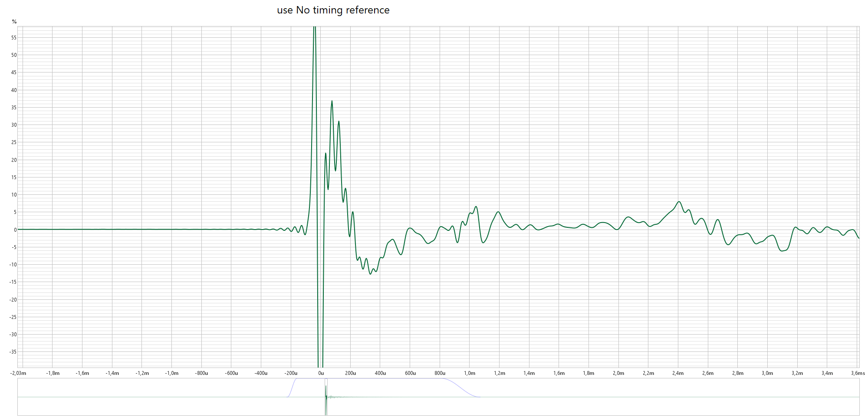868x417 pixels.
Task: Click the 200u time axis label
Action: click(350, 373)
